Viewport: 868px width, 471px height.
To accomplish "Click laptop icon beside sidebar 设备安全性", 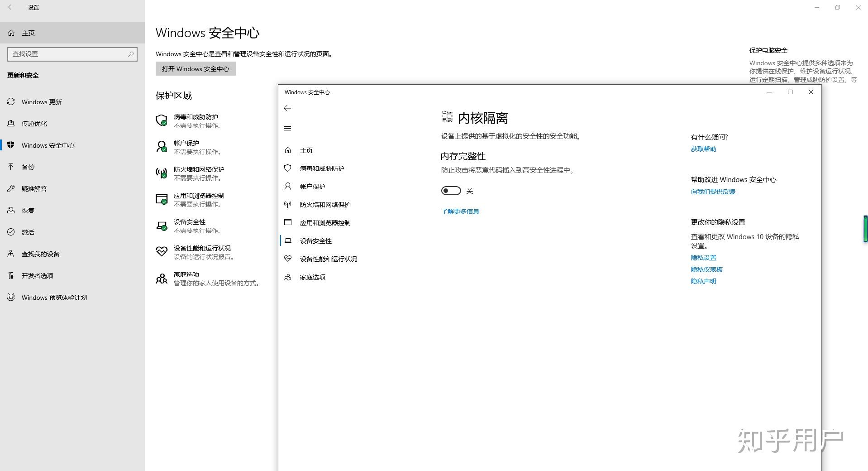I will tap(288, 240).
